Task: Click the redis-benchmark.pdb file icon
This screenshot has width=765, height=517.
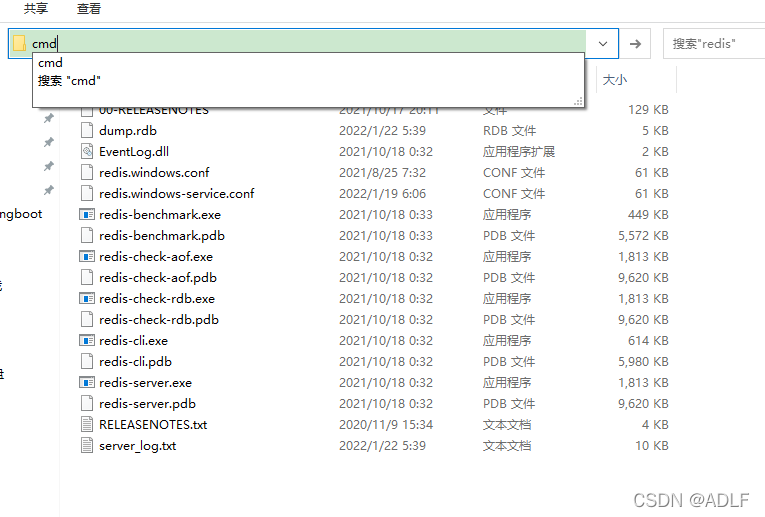Action: click(x=87, y=236)
